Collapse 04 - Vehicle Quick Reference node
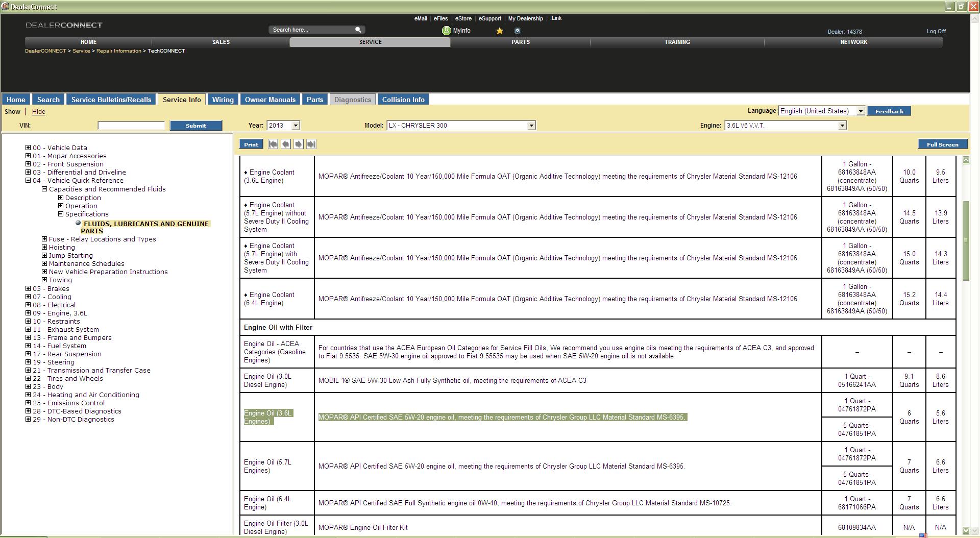Screen dimensions: 980x538 tap(28, 180)
